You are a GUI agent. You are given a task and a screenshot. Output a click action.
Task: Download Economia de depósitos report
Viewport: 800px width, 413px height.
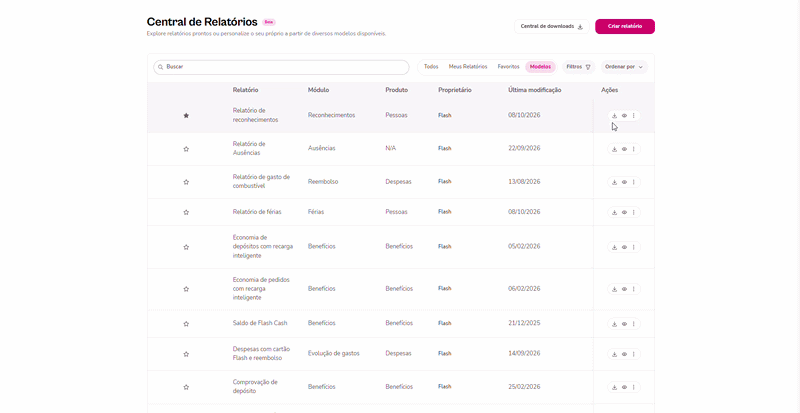click(614, 247)
